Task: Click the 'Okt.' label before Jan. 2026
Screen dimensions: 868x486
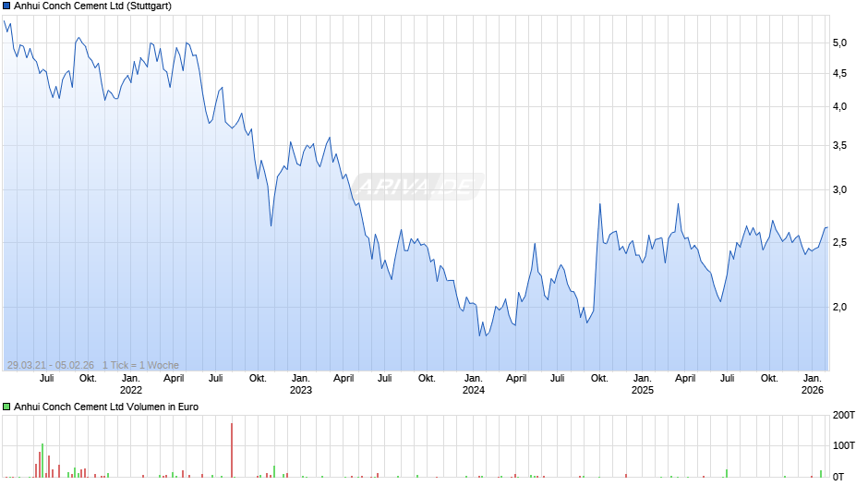Action: pos(769,379)
